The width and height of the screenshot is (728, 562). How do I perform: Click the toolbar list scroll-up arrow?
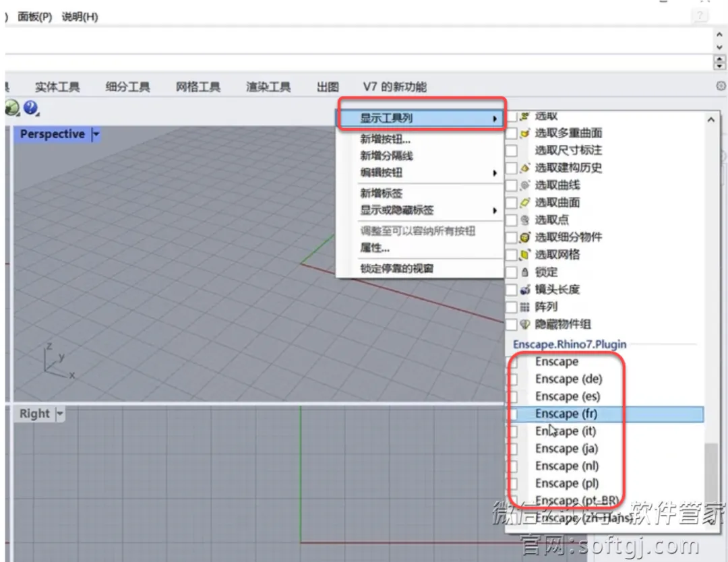[x=711, y=120]
